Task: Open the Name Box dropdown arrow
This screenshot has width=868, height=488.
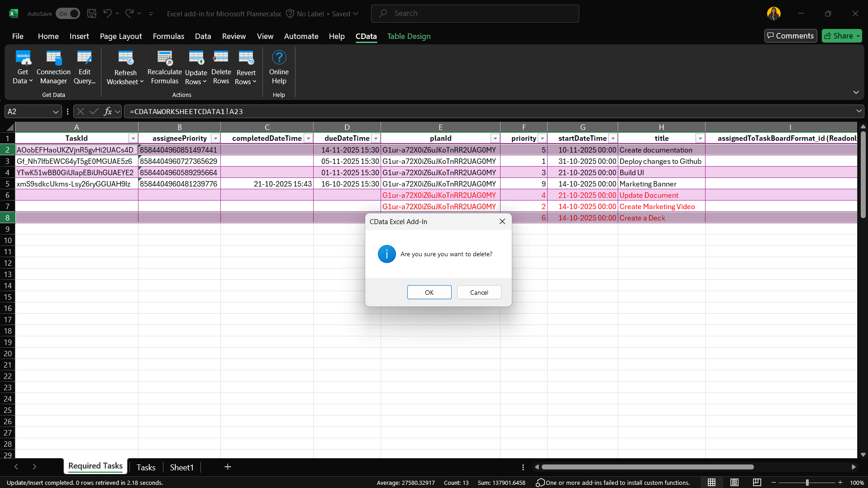Action: [55, 112]
